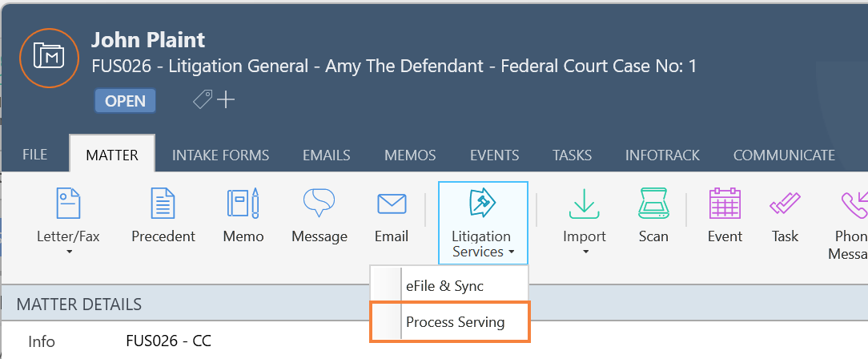Click the Import download arrow icon
Screen dimensions: 868x359
585,204
